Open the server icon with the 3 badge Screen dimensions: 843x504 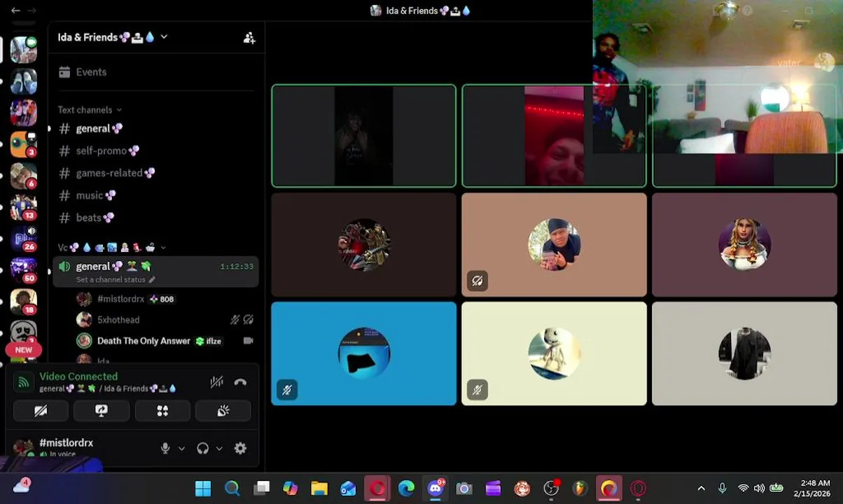[x=23, y=144]
